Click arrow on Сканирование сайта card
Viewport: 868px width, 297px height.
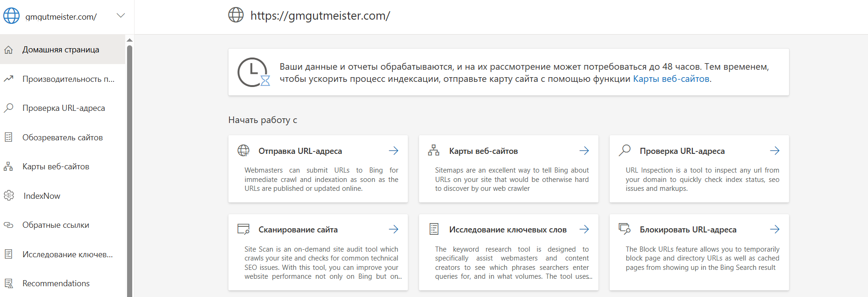pos(394,229)
